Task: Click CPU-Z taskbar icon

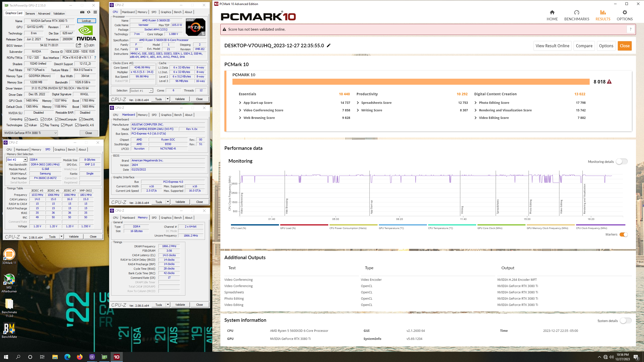Action: coord(92,357)
